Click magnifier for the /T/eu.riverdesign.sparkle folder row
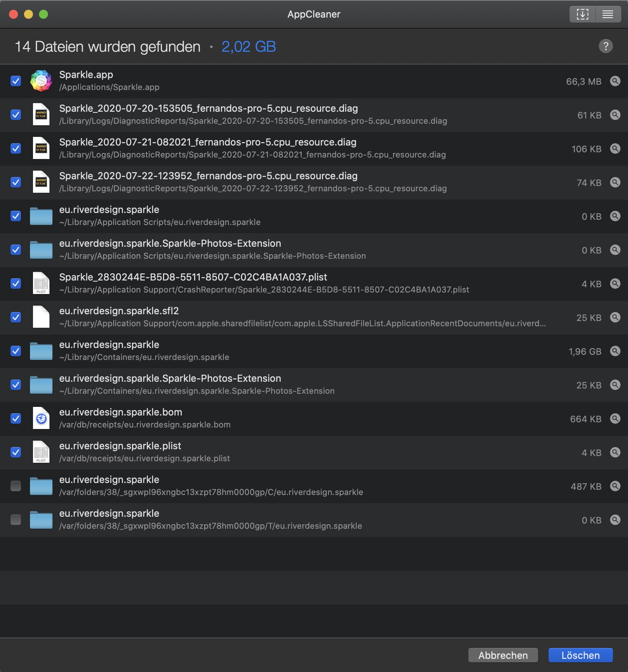628x672 pixels. [x=615, y=520]
